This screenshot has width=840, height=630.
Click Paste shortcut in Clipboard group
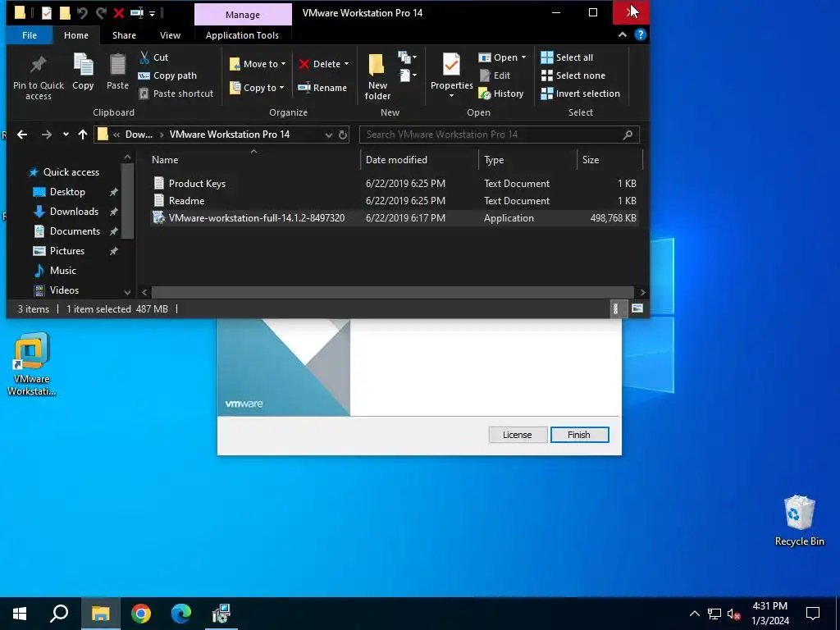176,94
